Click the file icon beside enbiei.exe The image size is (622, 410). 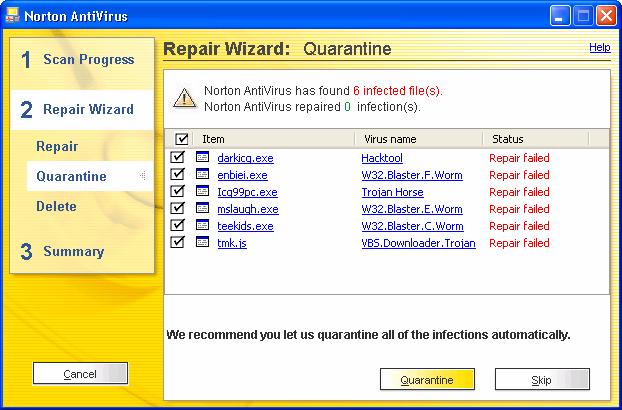202,174
